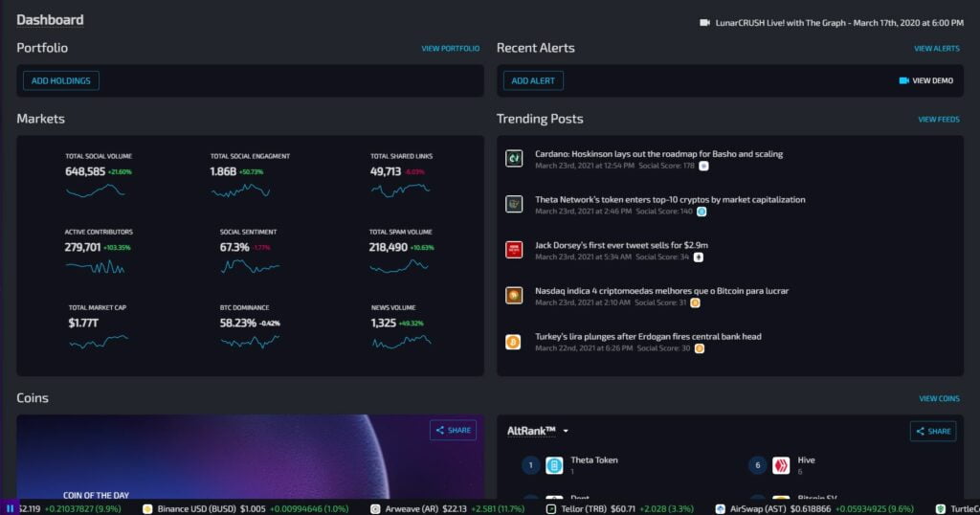The width and height of the screenshot is (980, 515).
Task: Click coin badge after Theta Social Score 140
Action: click(702, 212)
